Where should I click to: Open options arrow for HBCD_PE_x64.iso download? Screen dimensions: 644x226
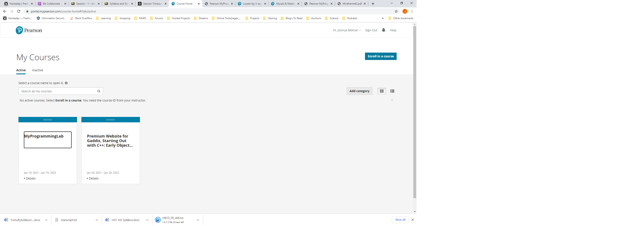[x=198, y=220]
